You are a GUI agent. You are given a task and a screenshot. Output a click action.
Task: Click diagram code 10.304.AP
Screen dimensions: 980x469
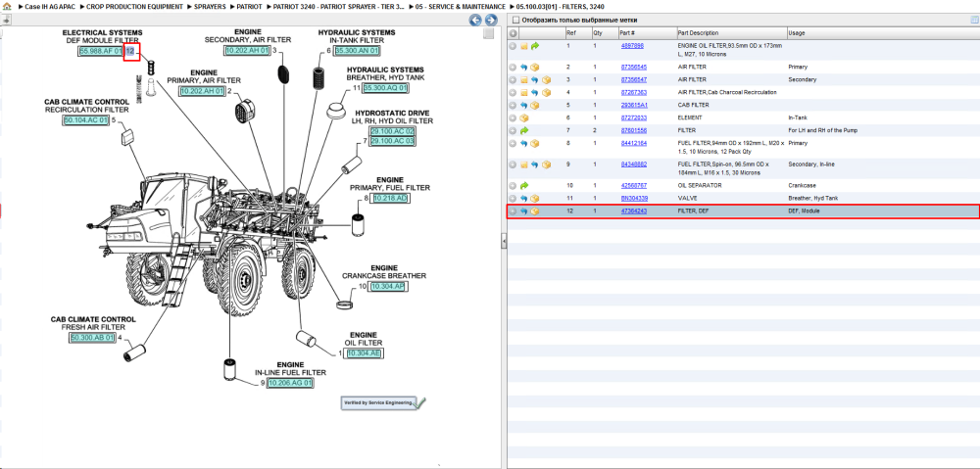click(387, 286)
